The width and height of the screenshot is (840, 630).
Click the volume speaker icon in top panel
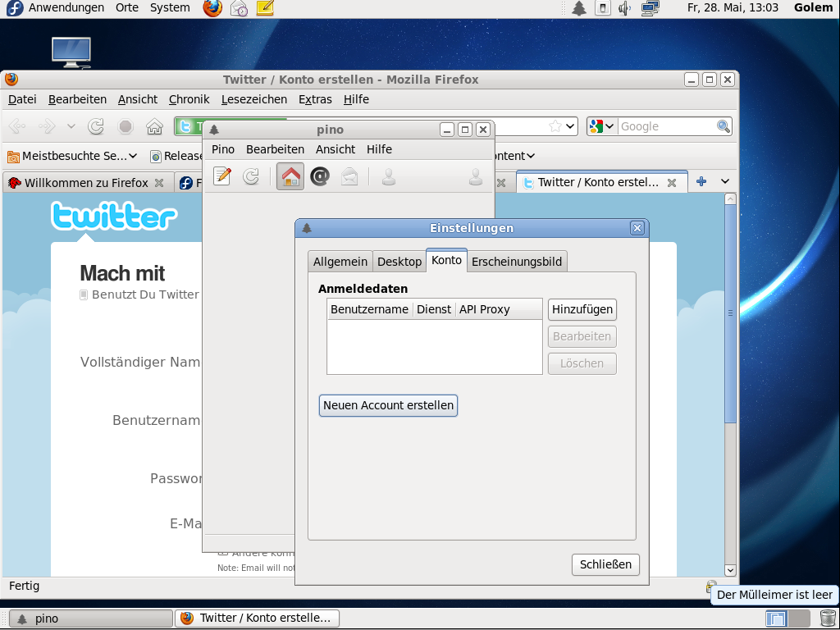tap(624, 8)
